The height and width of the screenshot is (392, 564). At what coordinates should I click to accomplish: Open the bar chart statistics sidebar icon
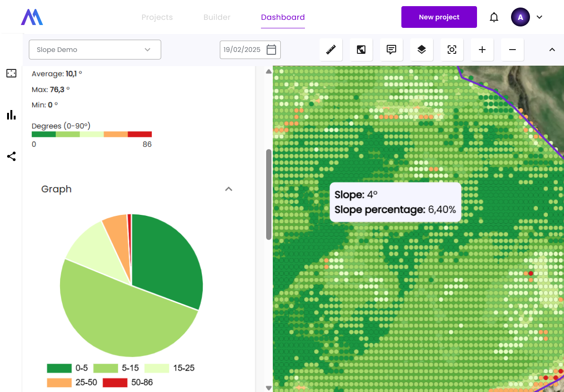click(x=11, y=115)
